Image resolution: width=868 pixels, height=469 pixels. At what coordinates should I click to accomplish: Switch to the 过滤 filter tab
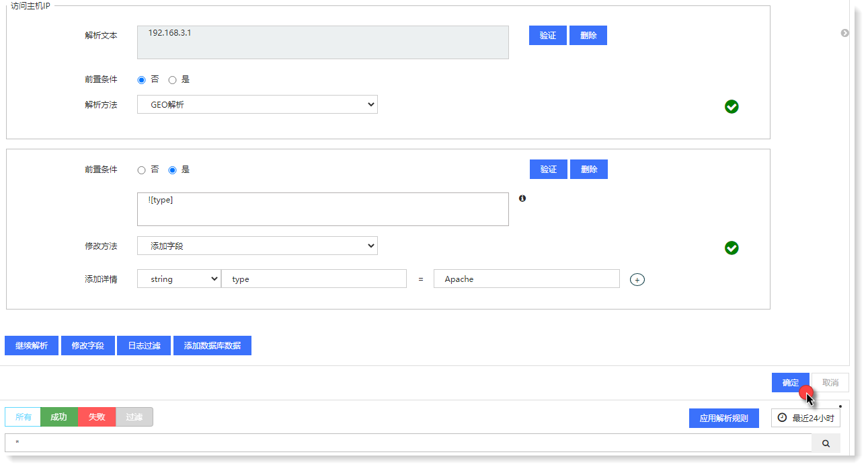(x=134, y=417)
